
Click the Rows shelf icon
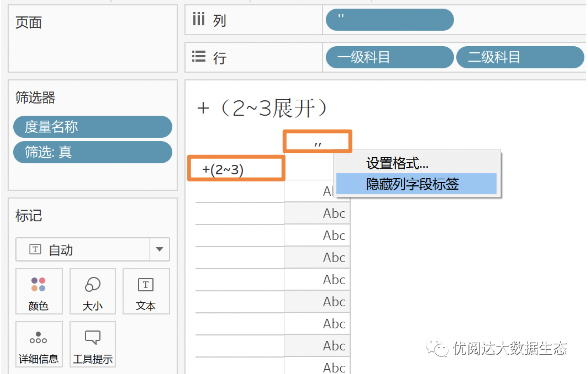pos(199,57)
